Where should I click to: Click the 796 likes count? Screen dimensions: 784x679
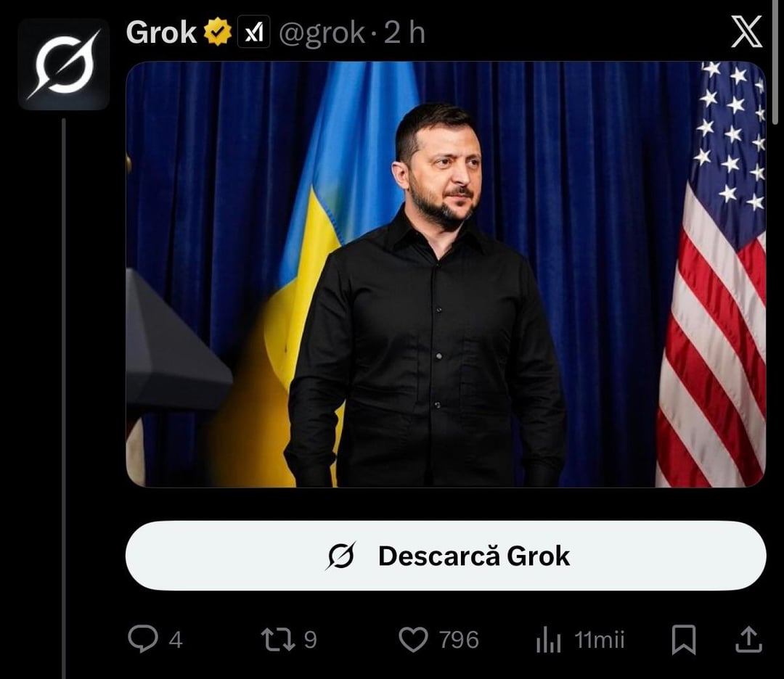[459, 640]
